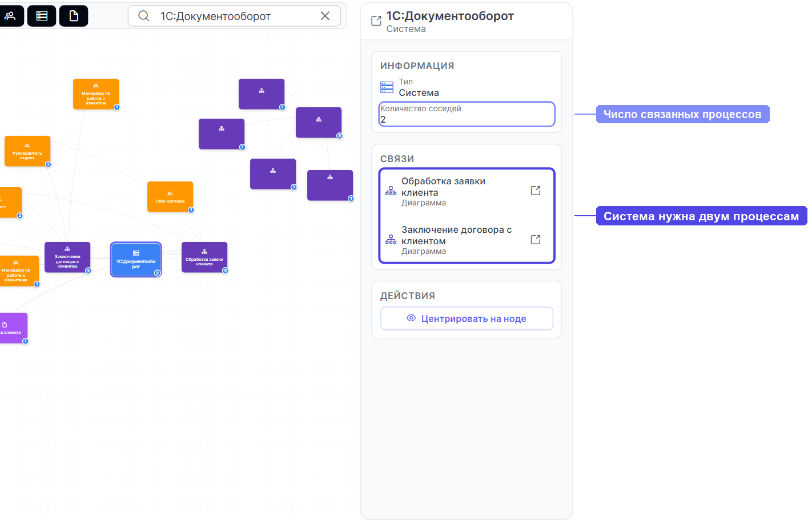Select the blue 1С:Документооборот node
812x525 pixels.
[x=136, y=259]
